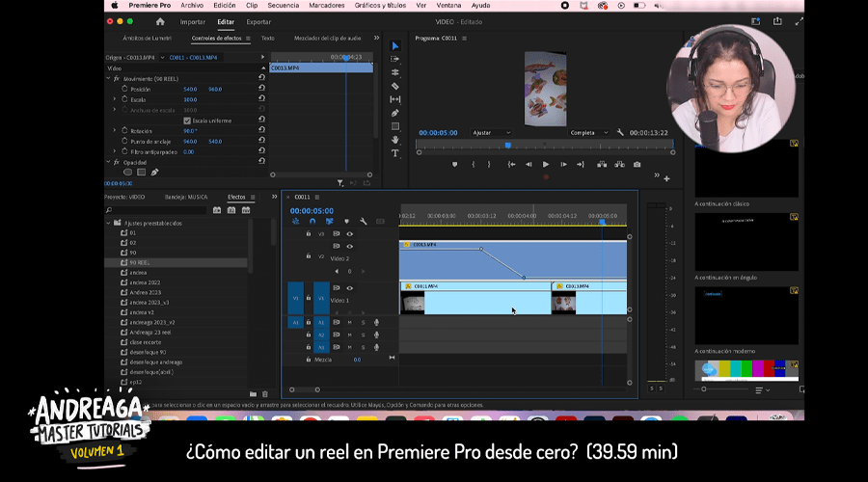Image resolution: width=868 pixels, height=482 pixels.
Task: Switch to the Exportar workspace
Action: [x=258, y=21]
